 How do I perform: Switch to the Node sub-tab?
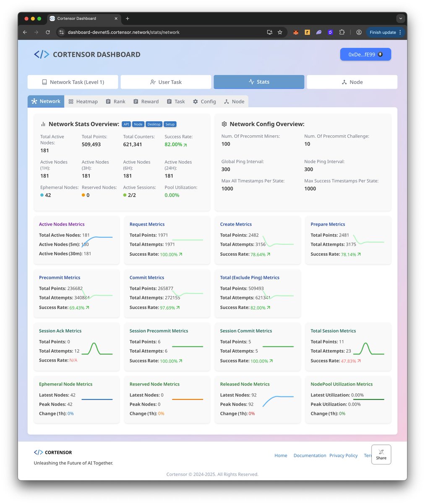234,102
